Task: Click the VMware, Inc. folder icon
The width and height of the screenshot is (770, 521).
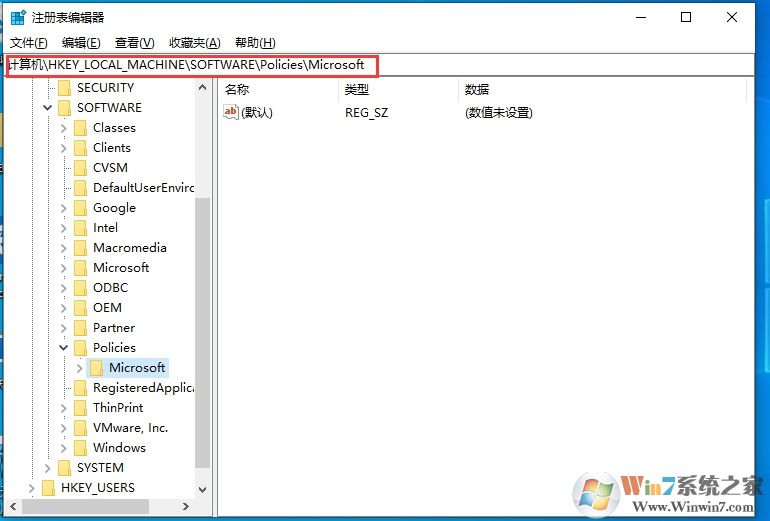Action: pyautogui.click(x=80, y=428)
